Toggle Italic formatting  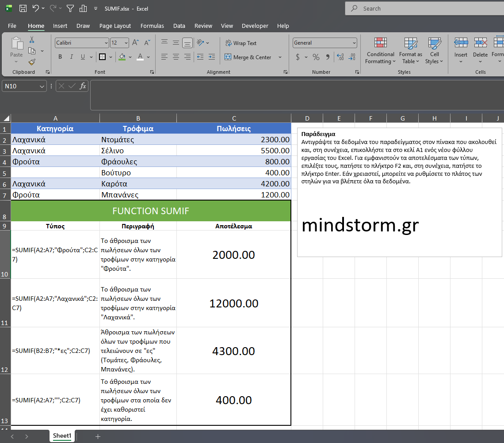coord(72,57)
